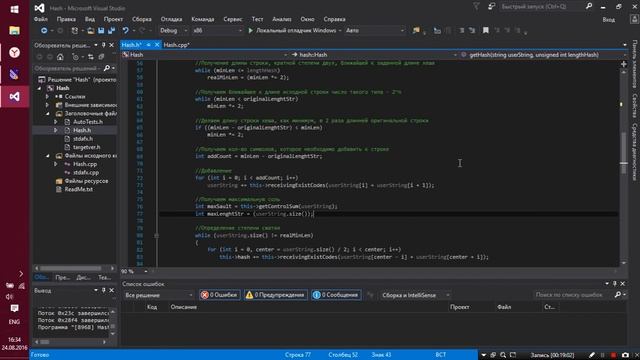Viewport: 640px width, 360px height.
Task: Open the Action Center notification icon
Action: point(14,308)
